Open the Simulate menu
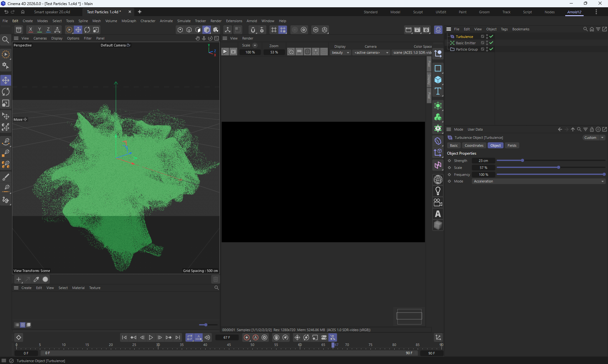The width and height of the screenshot is (608, 364). (x=184, y=21)
